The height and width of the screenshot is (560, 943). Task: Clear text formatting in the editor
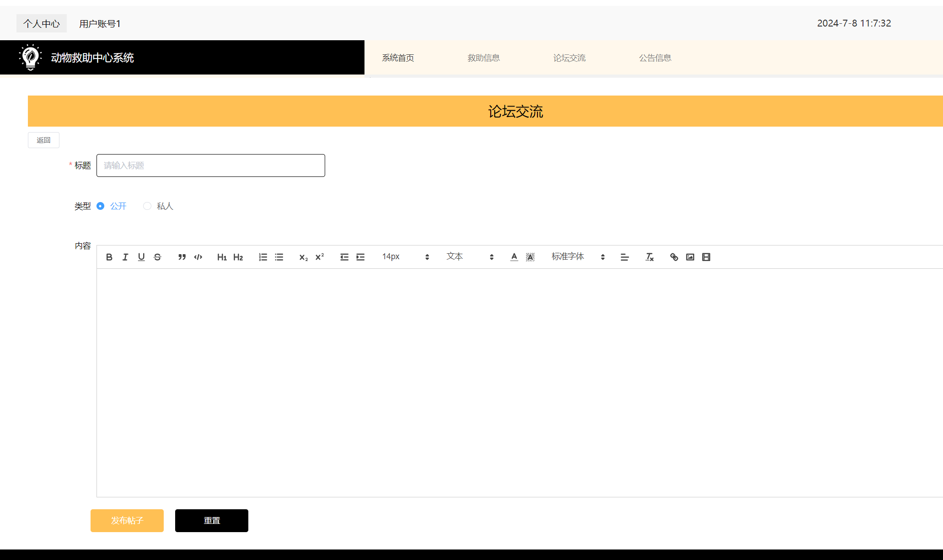tap(649, 256)
